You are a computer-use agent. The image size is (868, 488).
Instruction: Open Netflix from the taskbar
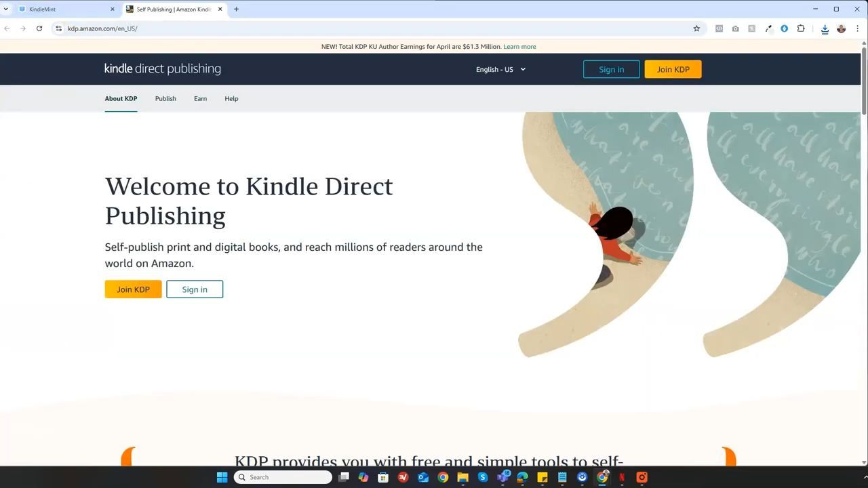[622, 477]
